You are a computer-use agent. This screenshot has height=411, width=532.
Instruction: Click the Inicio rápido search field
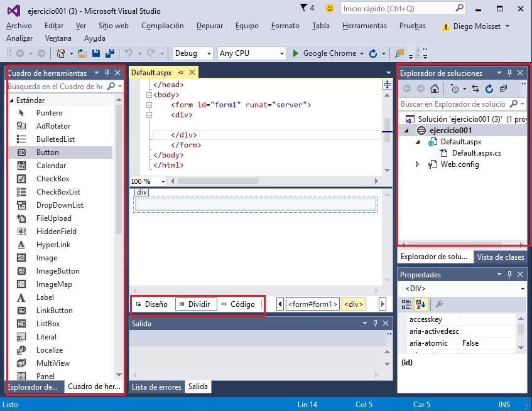tap(403, 8)
